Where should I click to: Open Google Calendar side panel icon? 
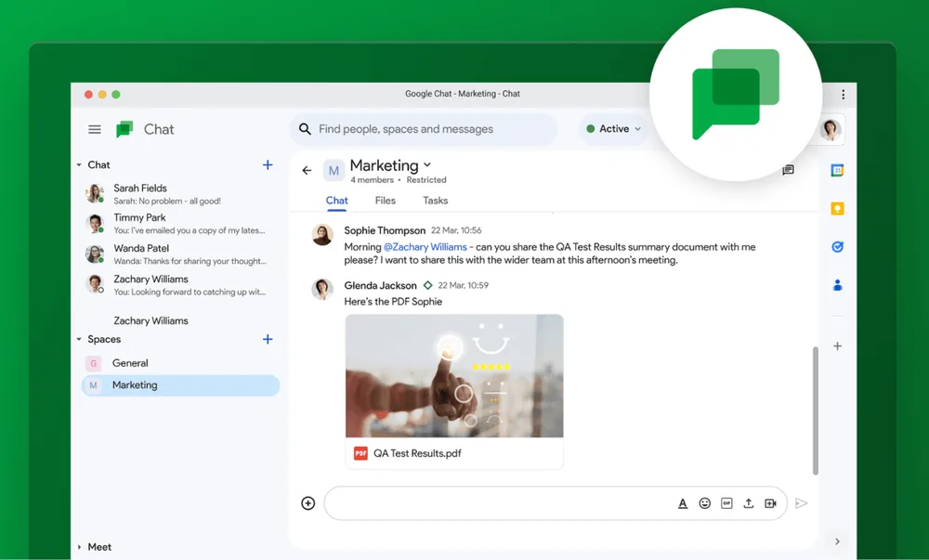837,171
